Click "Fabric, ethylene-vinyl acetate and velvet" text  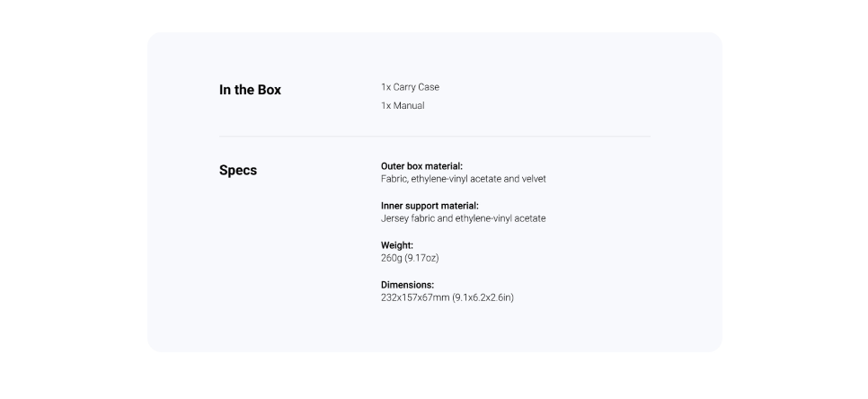point(464,179)
